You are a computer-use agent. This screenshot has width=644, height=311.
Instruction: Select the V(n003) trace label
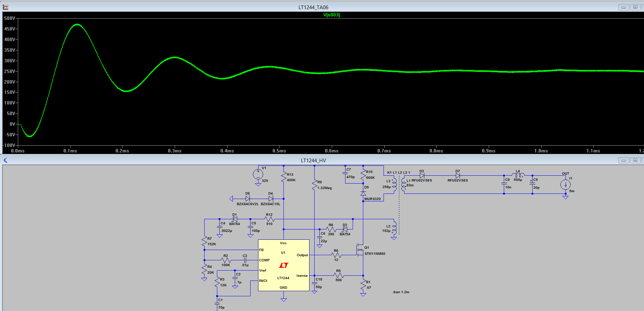331,15
